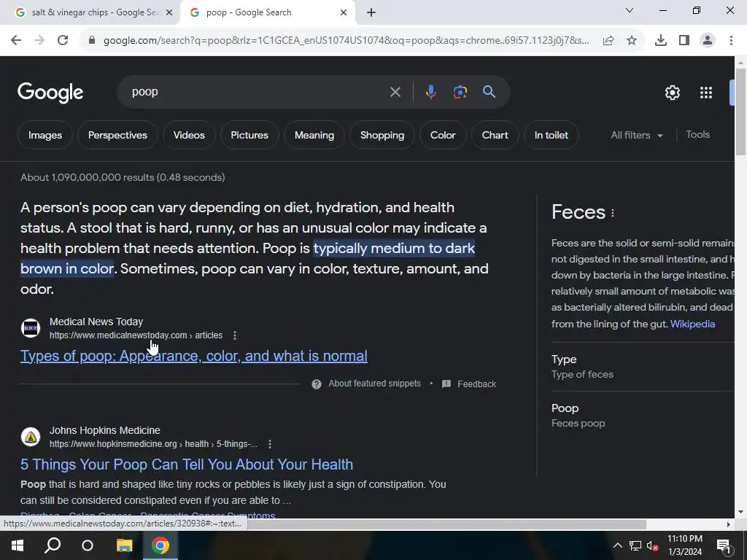Open more options beside Feces heading

613,213
